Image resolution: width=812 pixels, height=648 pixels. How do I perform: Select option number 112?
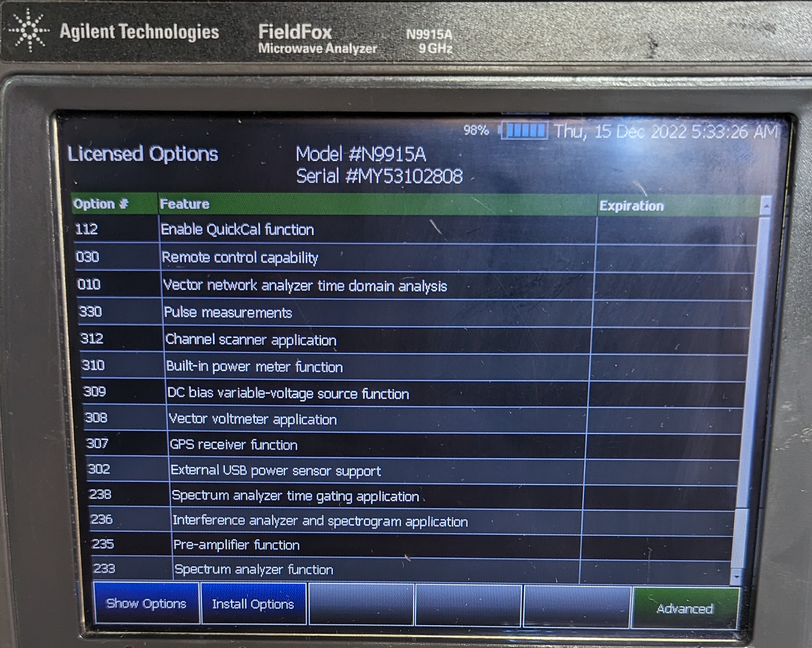pyautogui.click(x=86, y=229)
